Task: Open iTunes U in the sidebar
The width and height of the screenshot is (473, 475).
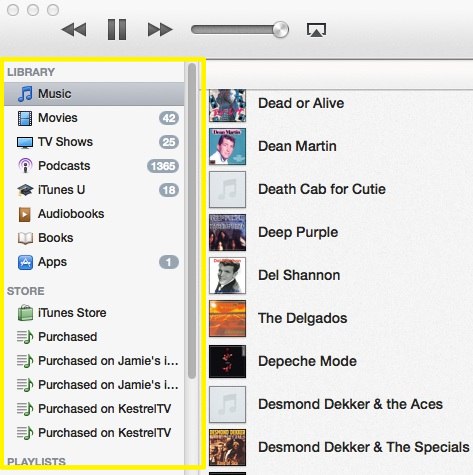Action: coord(94,190)
